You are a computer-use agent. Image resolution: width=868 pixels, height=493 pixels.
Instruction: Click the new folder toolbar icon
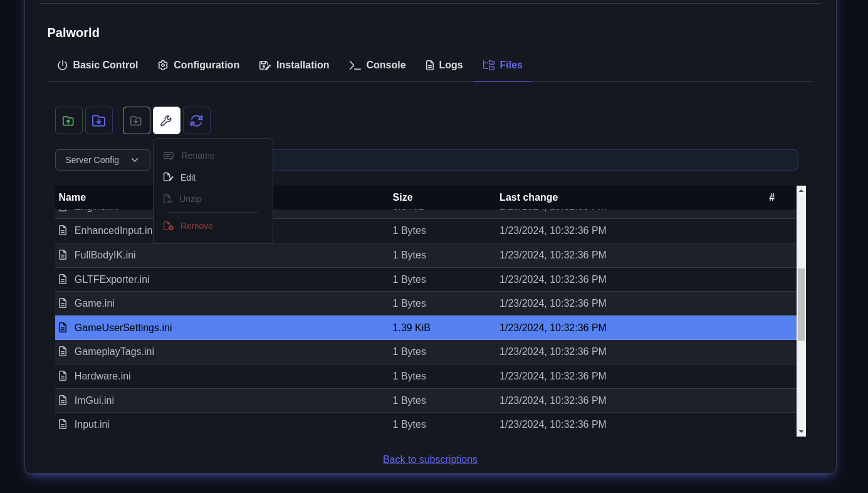coord(137,120)
